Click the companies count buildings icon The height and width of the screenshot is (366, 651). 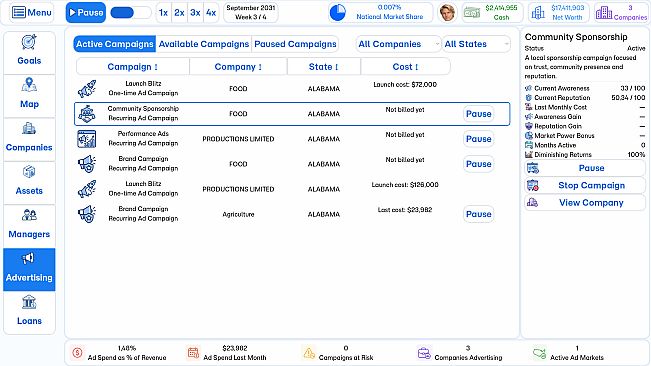604,13
